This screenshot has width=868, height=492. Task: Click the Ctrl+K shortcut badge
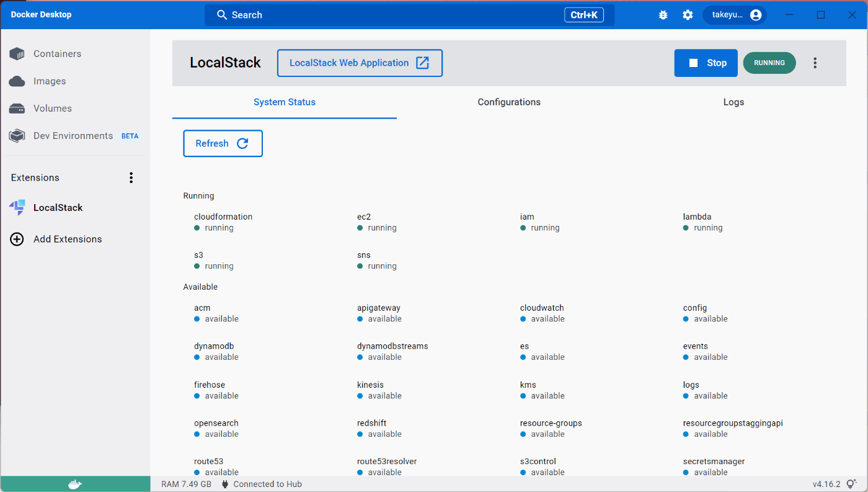[584, 15]
